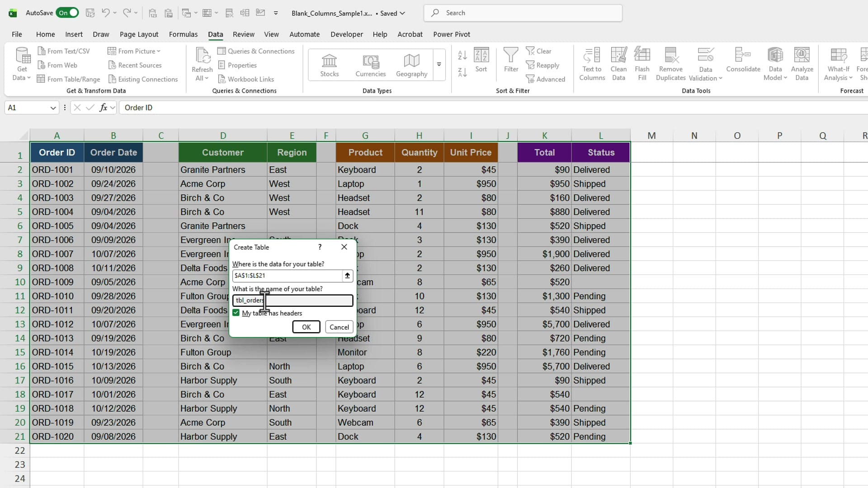The width and height of the screenshot is (868, 488).
Task: Open Queries & Connections pane
Action: [256, 51]
